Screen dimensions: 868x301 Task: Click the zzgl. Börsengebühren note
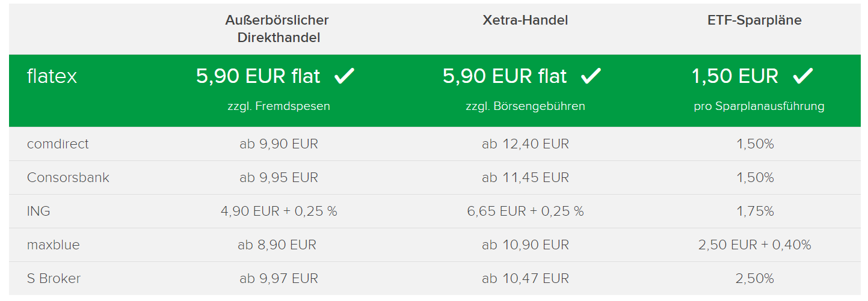pos(525,106)
